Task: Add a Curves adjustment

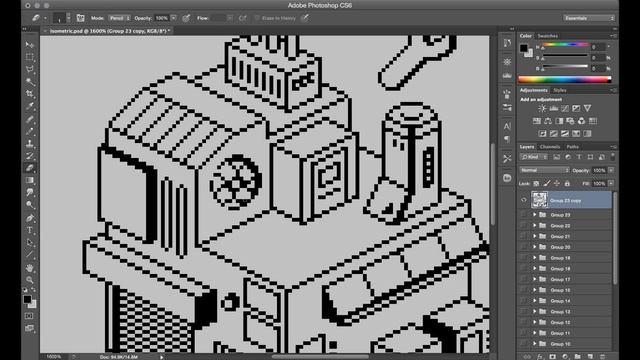Action: tap(564, 108)
